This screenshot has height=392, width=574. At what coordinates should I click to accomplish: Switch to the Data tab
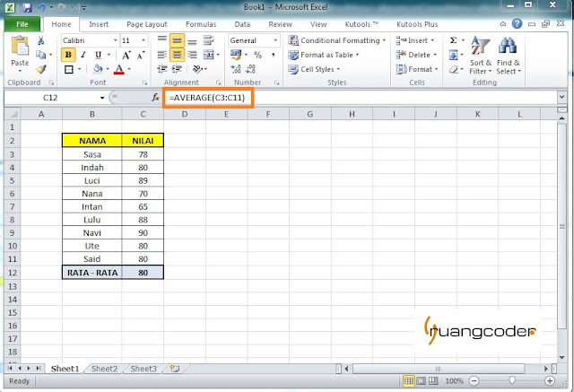(242, 24)
